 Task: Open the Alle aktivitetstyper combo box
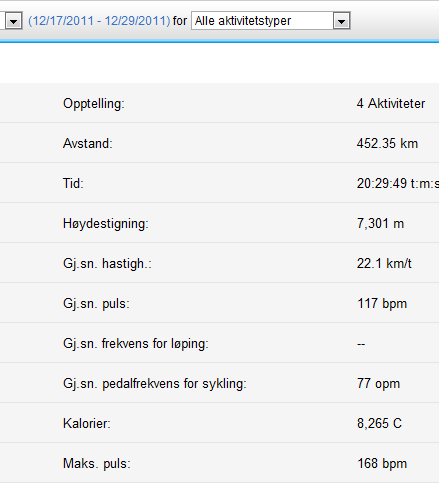pos(271,21)
